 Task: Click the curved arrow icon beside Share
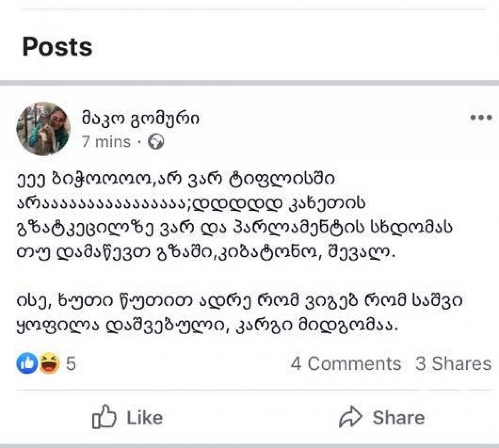(351, 417)
